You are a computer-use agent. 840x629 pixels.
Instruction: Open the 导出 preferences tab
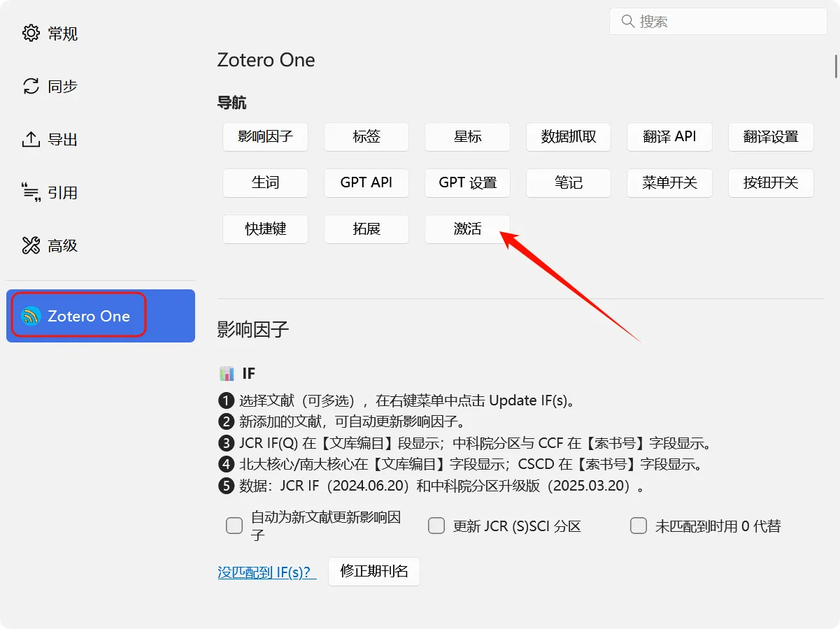(101, 139)
